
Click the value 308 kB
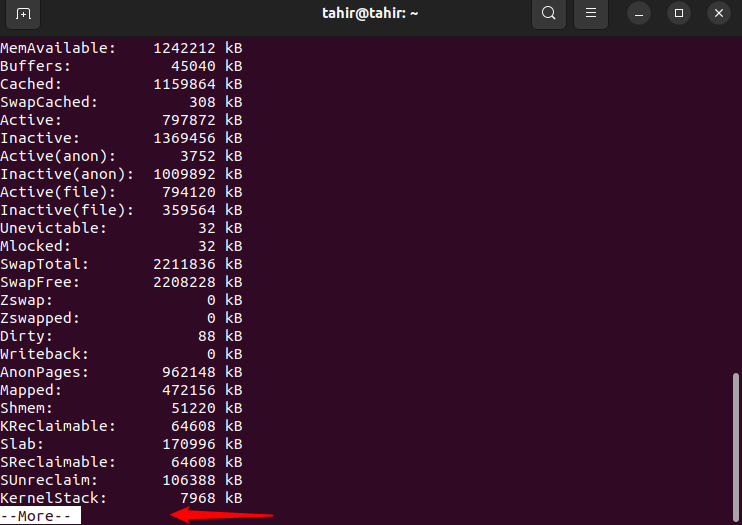[216, 102]
